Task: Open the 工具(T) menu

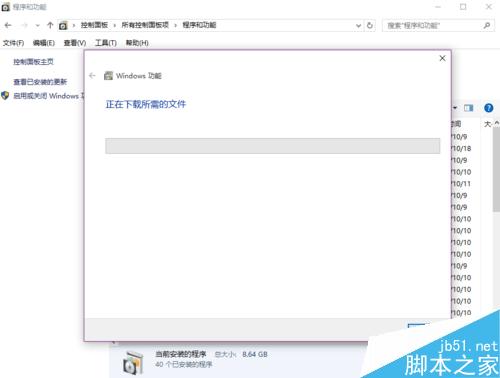Action: [x=106, y=43]
